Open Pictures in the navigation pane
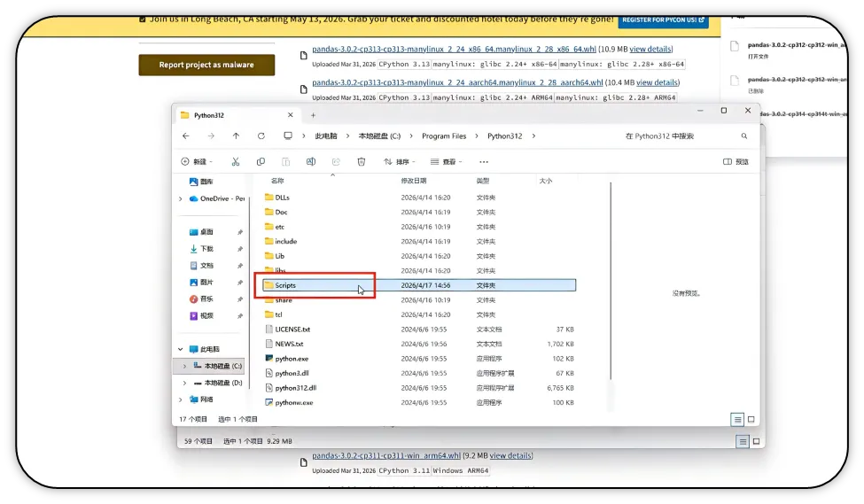The height and width of the screenshot is (504, 864). (202, 283)
